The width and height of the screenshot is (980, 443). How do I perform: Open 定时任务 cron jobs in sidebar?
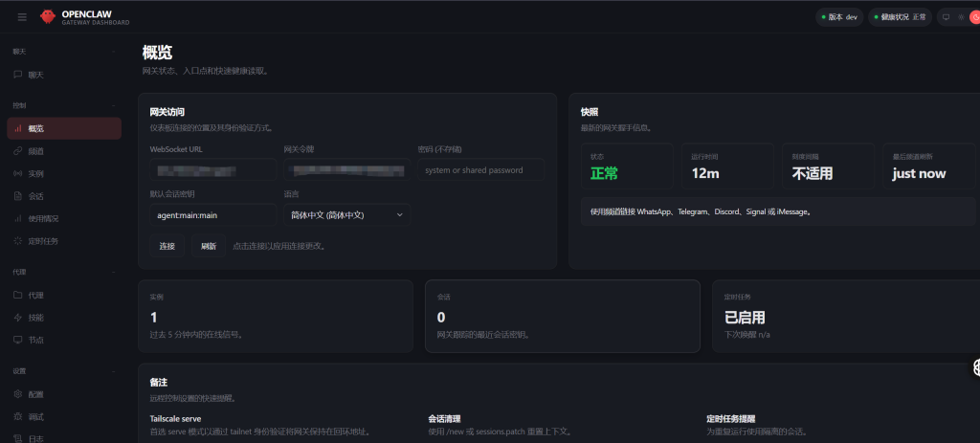pyautogui.click(x=42, y=241)
